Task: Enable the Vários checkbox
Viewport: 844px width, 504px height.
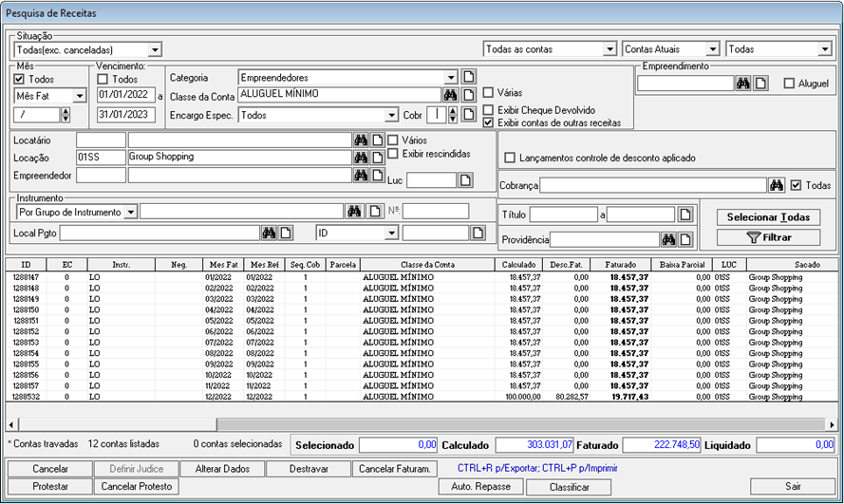Action: pyautogui.click(x=393, y=140)
